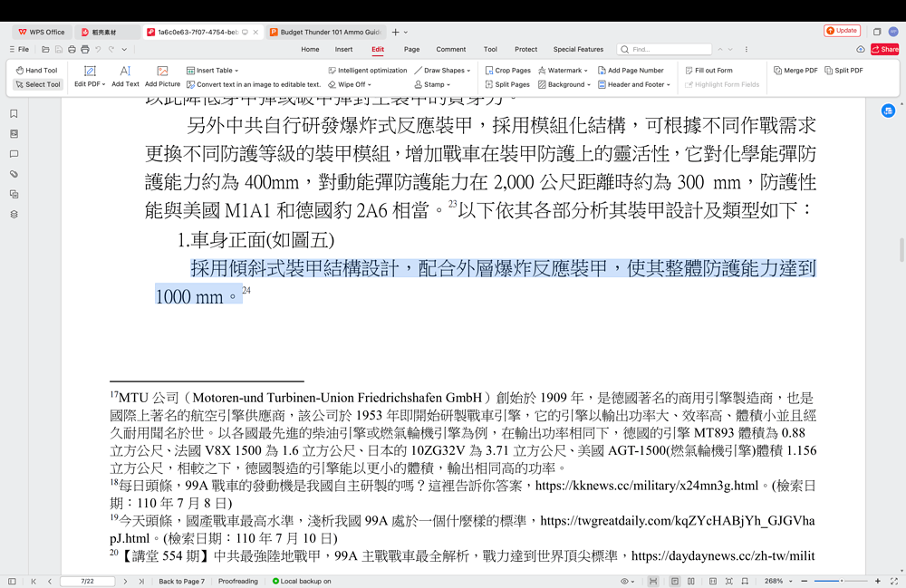This screenshot has height=588, width=906.
Task: Toggle the Select Tool mode
Action: pyautogui.click(x=37, y=84)
